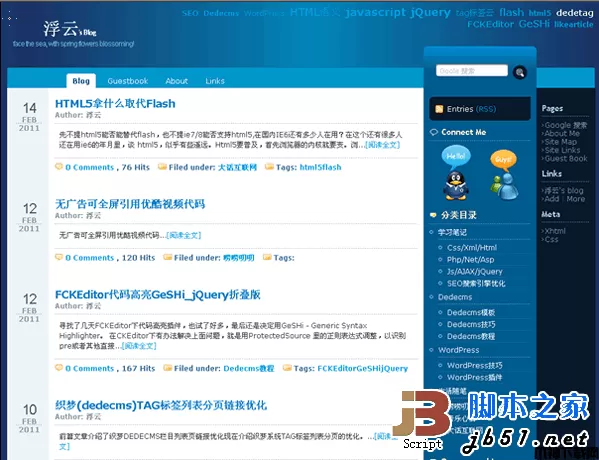This screenshot has width=599, height=460.
Task: Open 0 Comments of the 167 Hits post
Action: 89,369
